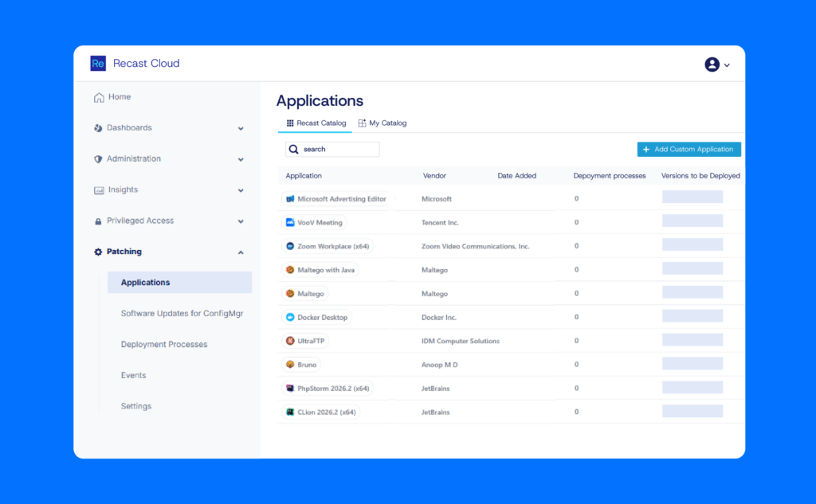The height and width of the screenshot is (504, 816).
Task: Click the search magnifier icon
Action: pos(293,149)
